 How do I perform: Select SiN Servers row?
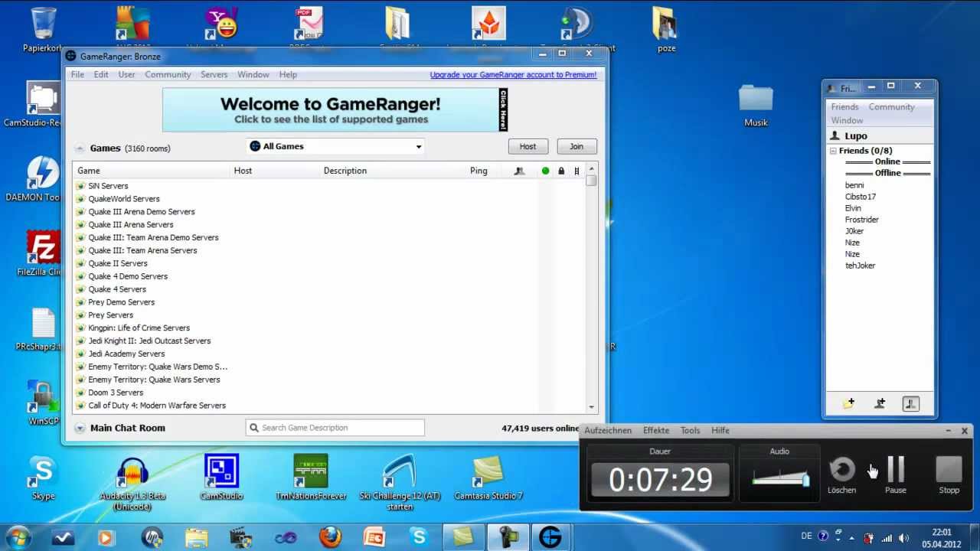click(x=329, y=186)
